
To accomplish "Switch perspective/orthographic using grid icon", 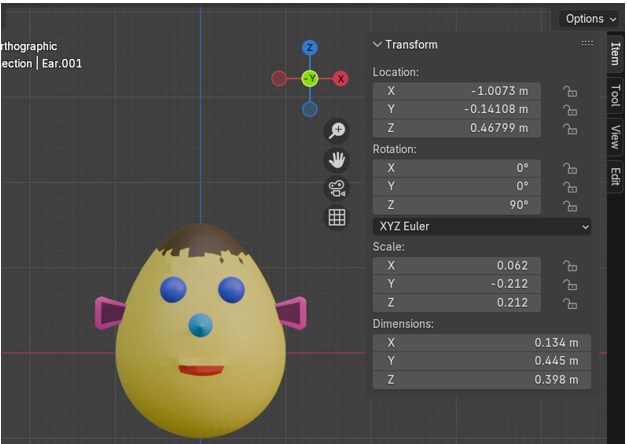I will tap(337, 218).
